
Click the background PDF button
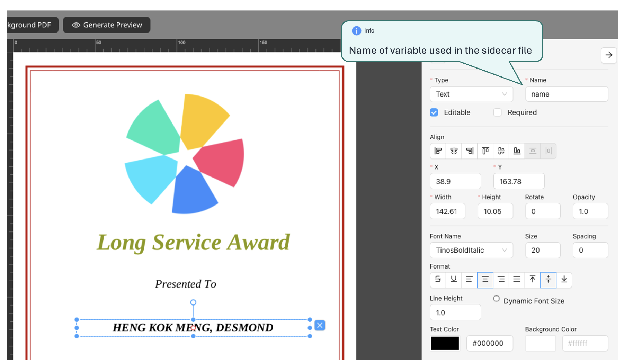pos(32,25)
